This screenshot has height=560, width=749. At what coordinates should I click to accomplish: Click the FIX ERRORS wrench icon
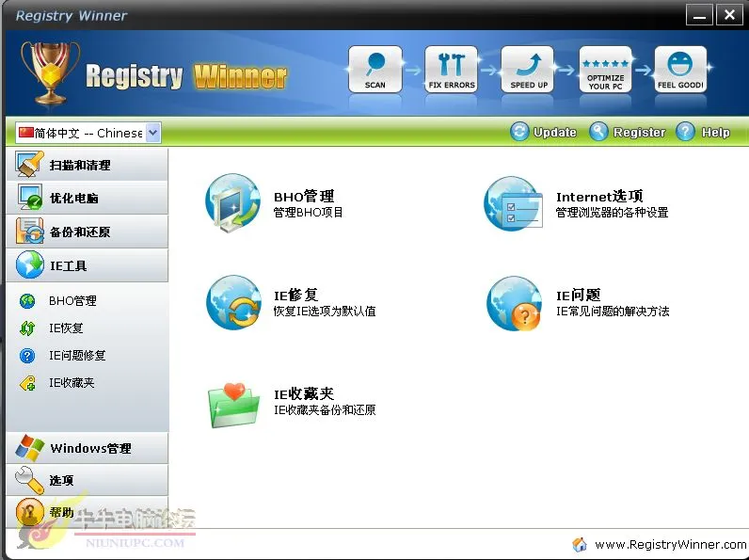click(x=452, y=70)
